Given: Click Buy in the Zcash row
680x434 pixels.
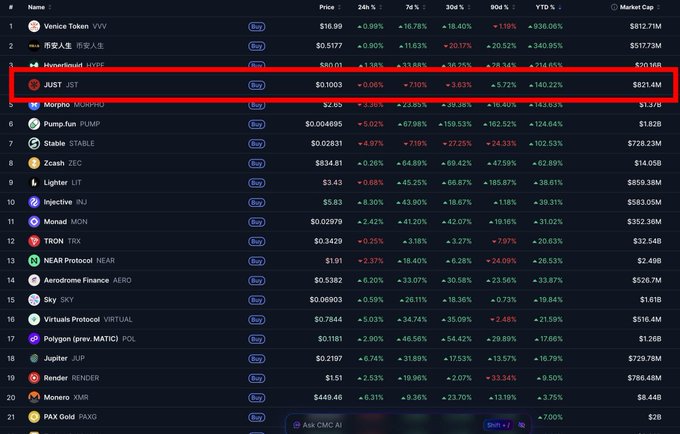Looking at the screenshot, I should point(257,163).
